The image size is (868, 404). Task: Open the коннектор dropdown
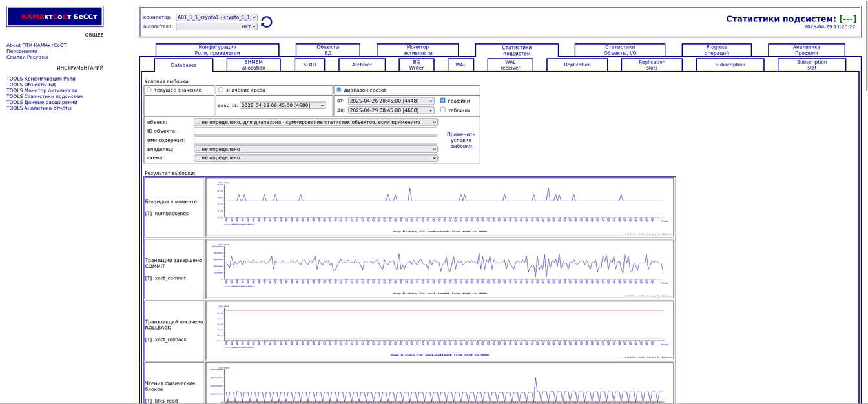coord(216,17)
